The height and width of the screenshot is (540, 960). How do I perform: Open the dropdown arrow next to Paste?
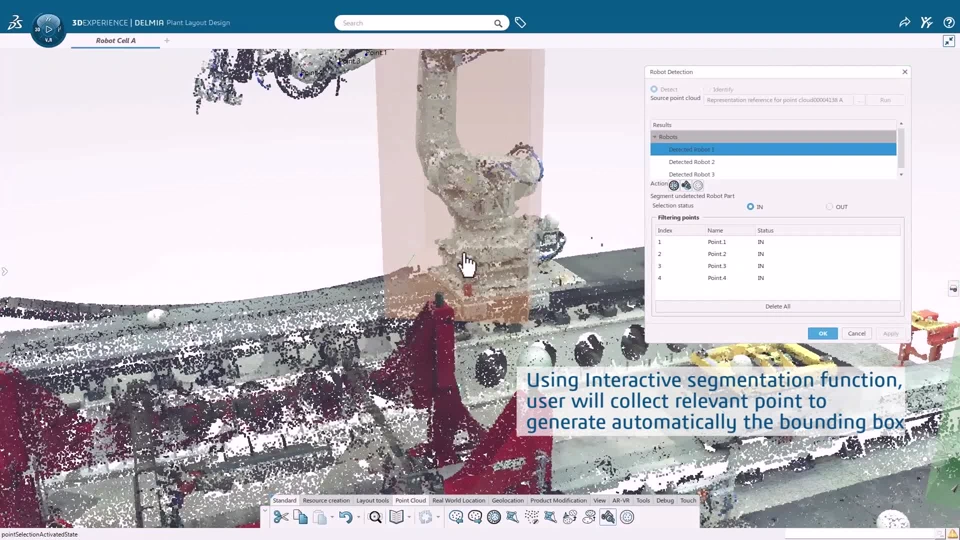click(x=332, y=517)
